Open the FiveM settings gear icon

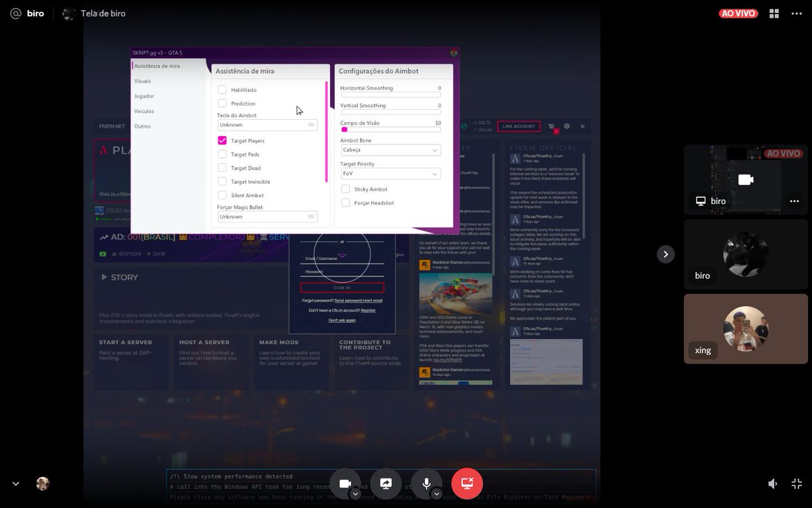click(567, 126)
